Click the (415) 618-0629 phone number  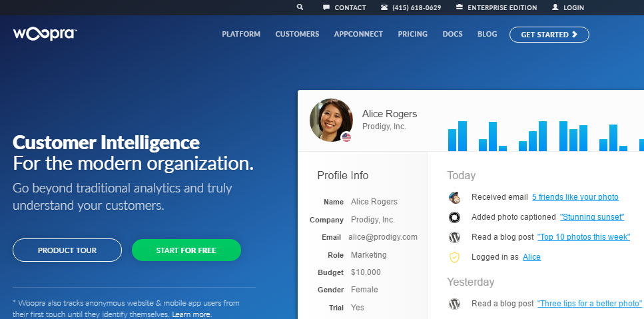tap(416, 7)
